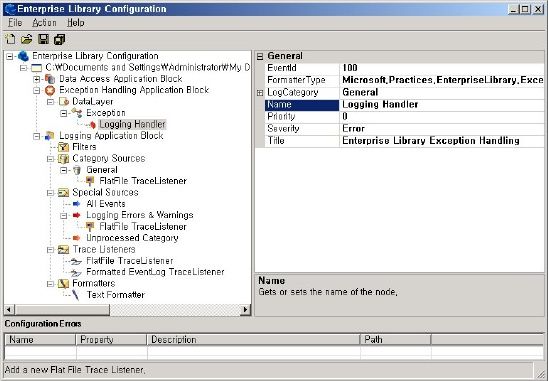Collapse the Category Sources node
Viewport: 548px width, 381px height.
point(50,159)
